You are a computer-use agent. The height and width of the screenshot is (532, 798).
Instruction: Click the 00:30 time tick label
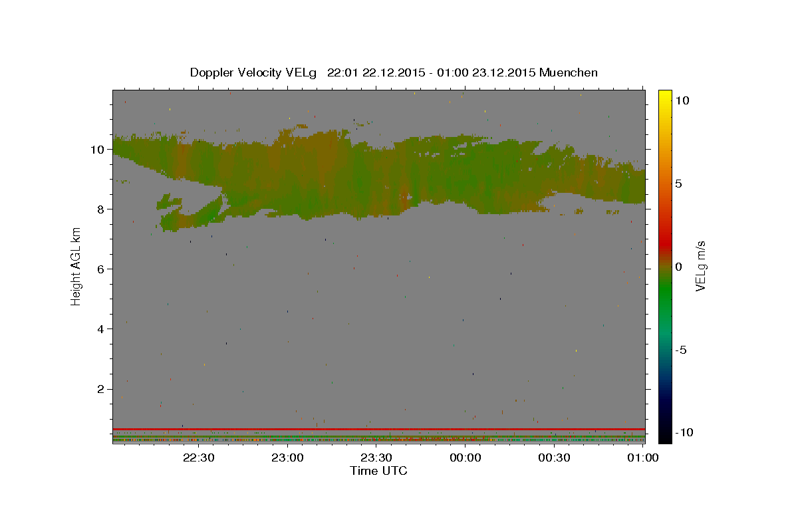tap(554, 458)
